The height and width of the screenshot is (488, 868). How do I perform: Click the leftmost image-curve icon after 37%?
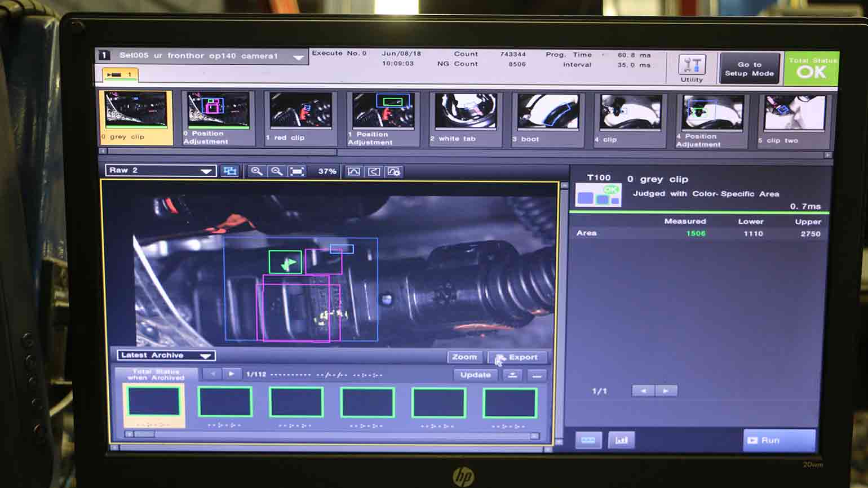(x=354, y=171)
